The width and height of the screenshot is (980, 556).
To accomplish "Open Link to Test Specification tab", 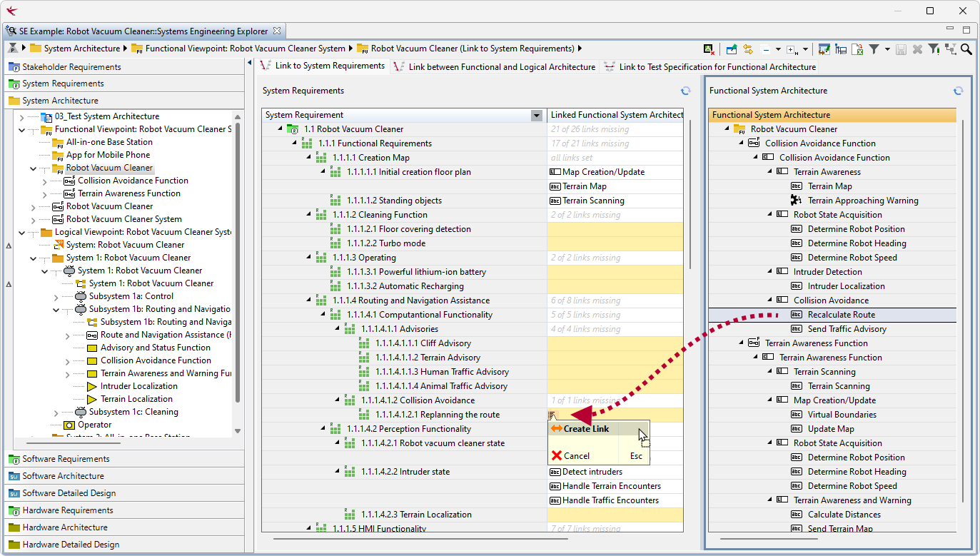I will (x=709, y=66).
